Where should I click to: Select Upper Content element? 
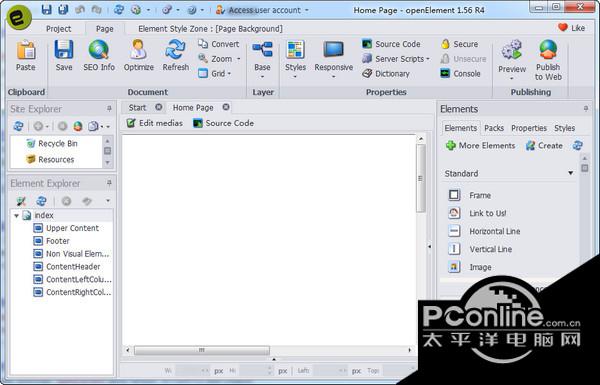tap(66, 228)
